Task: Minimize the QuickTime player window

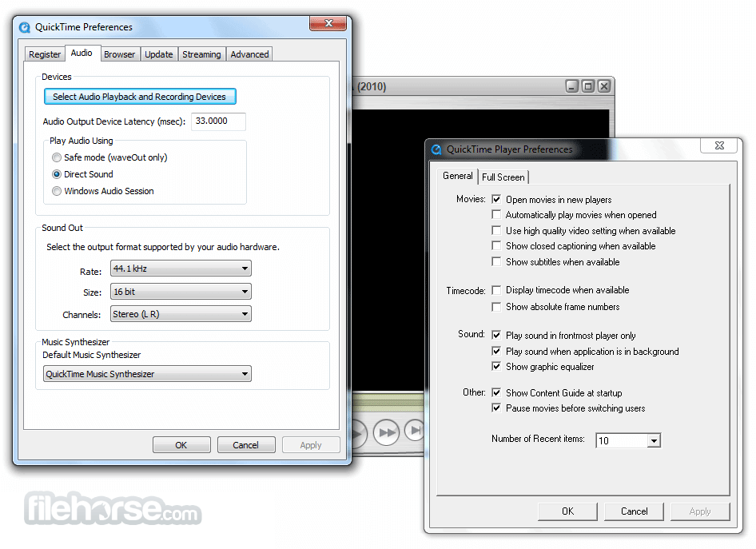Action: pyautogui.click(x=572, y=86)
